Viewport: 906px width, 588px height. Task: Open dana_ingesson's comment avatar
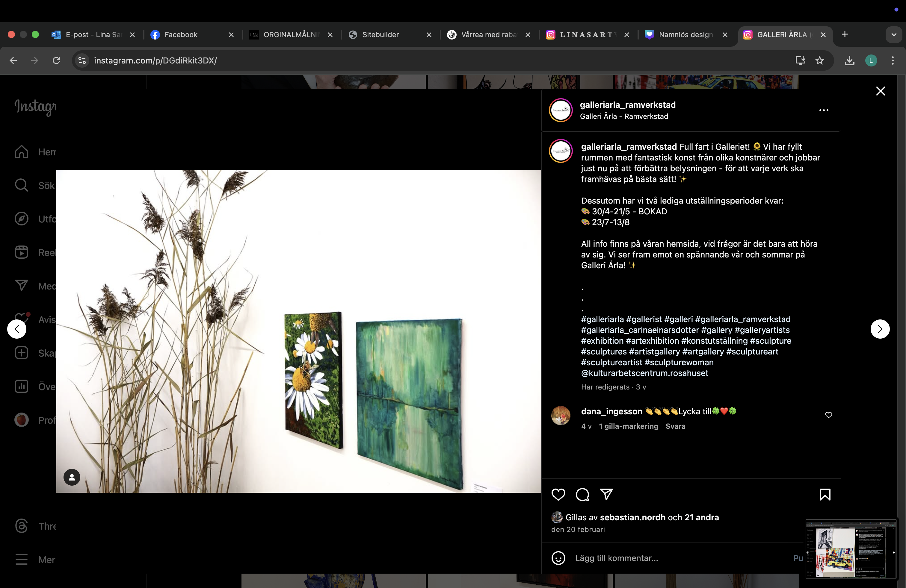[x=561, y=415]
